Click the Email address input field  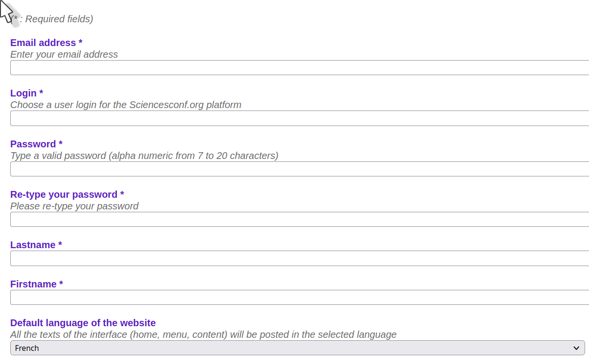click(x=291, y=67)
